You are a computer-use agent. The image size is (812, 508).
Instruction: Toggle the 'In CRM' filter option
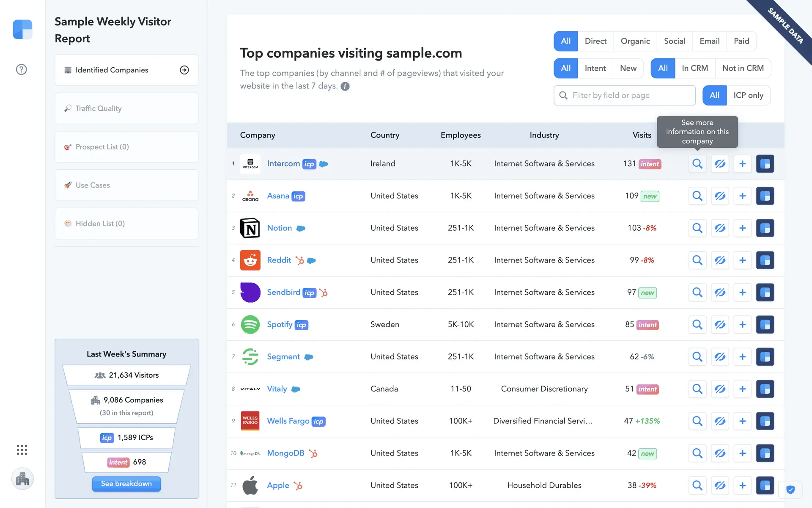(x=694, y=68)
